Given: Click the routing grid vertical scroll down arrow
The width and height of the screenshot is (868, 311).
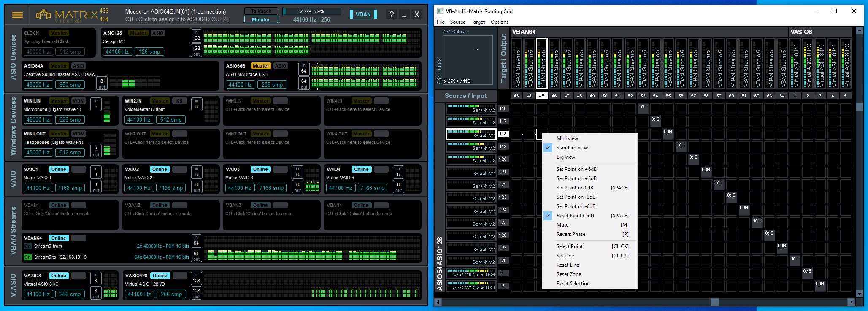Looking at the screenshot, I should (x=860, y=294).
